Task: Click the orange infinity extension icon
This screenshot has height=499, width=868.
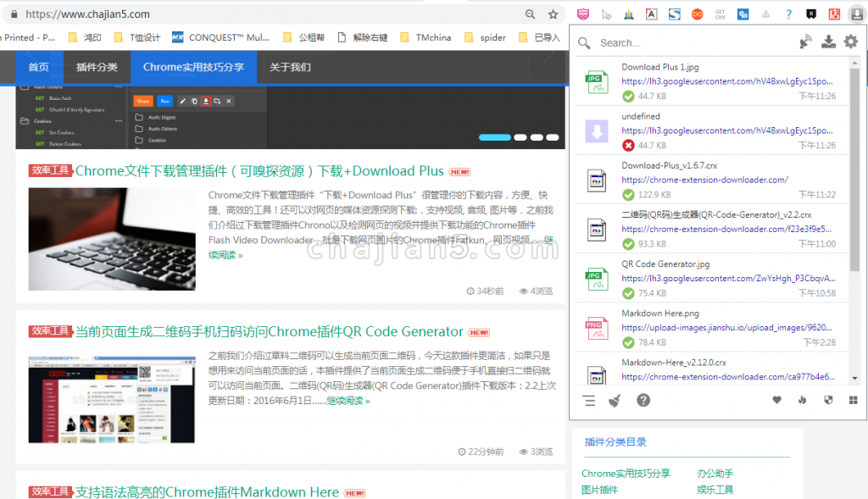Action: click(698, 14)
